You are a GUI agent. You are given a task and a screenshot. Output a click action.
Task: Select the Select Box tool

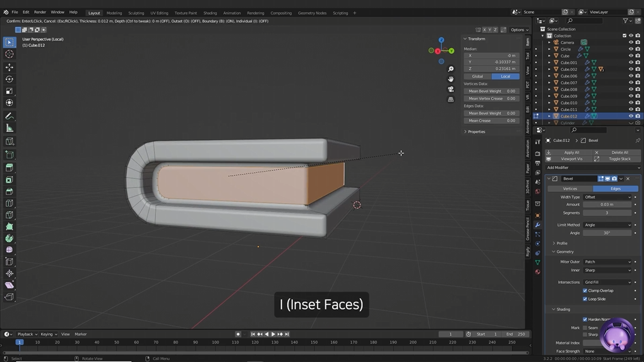[9, 42]
